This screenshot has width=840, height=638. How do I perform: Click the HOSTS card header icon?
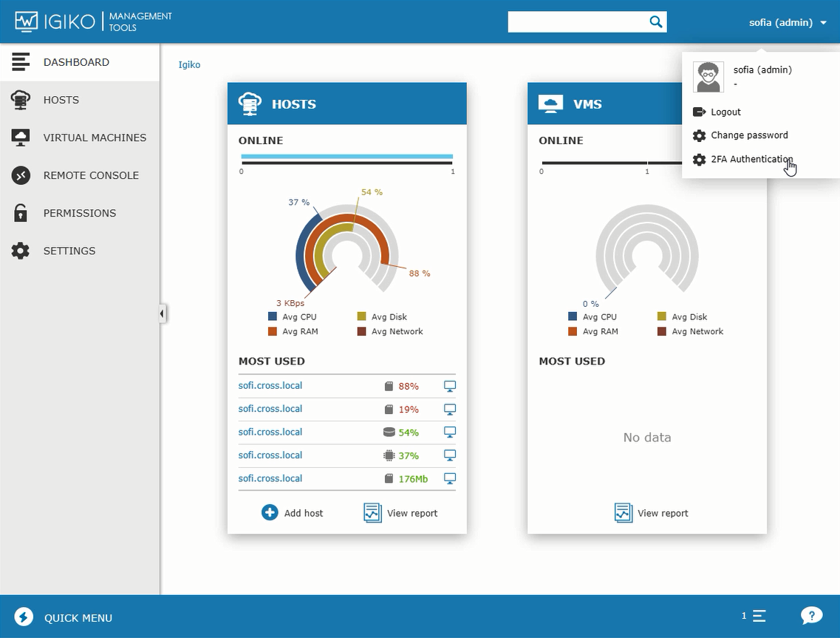[x=250, y=103]
